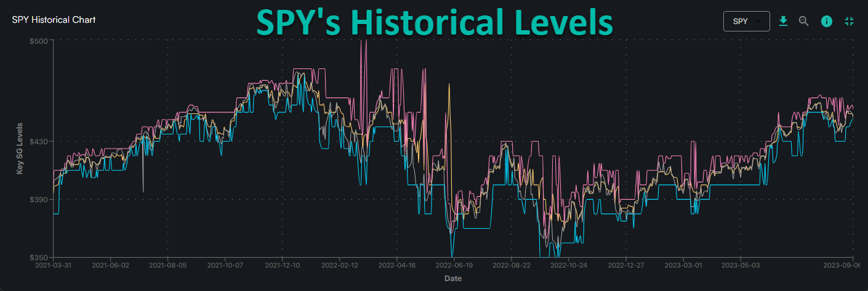
Task: Click the 2022-06-19 date label
Action: point(454,266)
